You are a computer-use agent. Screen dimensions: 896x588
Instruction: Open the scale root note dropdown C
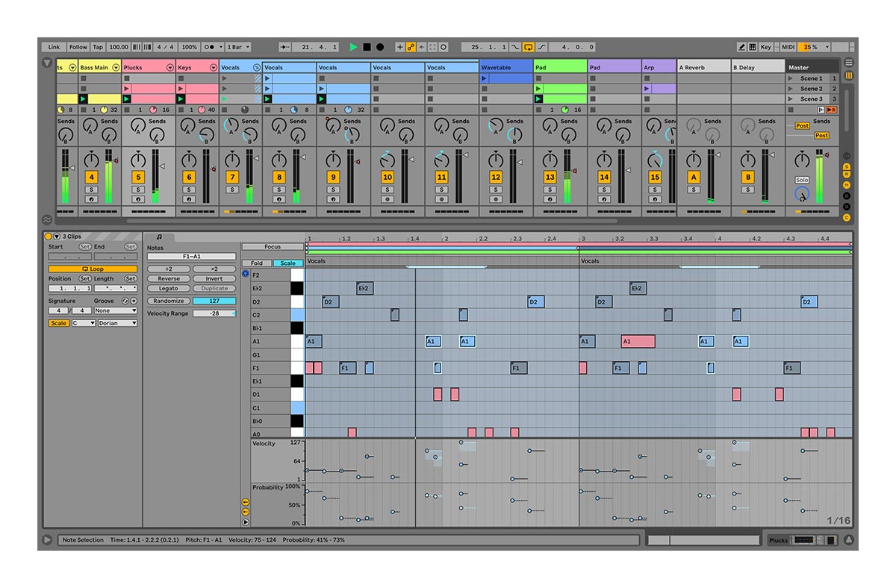click(84, 323)
